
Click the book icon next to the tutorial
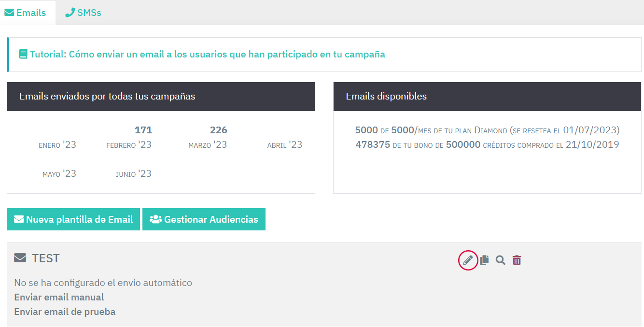click(23, 54)
